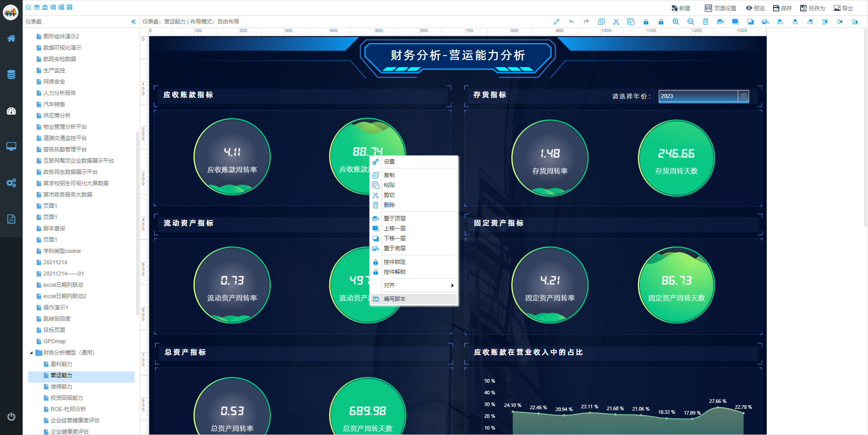This screenshot has height=435, width=868.
Task: Click the align bottom toolbar icon
Action: pos(855,22)
